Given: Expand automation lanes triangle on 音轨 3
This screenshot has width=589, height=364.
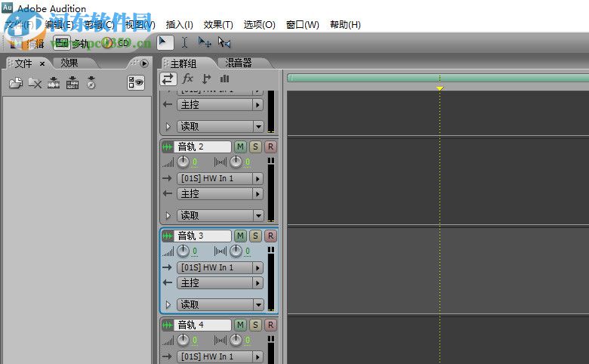Looking at the screenshot, I should [168, 304].
